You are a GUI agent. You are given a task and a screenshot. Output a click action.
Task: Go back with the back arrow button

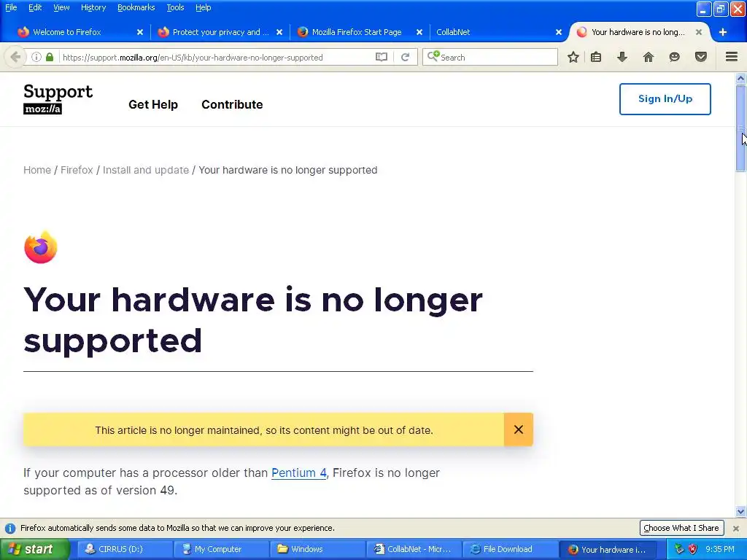(15, 57)
